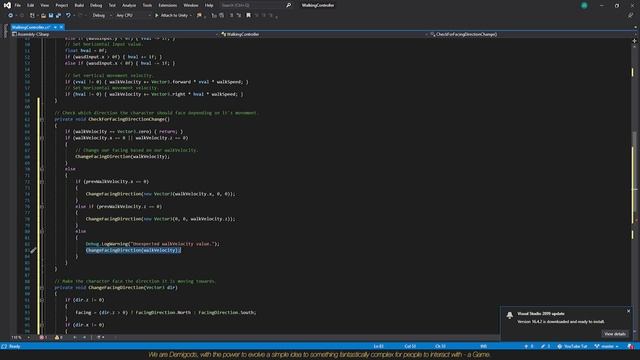This screenshot has width=640, height=360.
Task: Open the Debug menu
Action: (96, 5)
